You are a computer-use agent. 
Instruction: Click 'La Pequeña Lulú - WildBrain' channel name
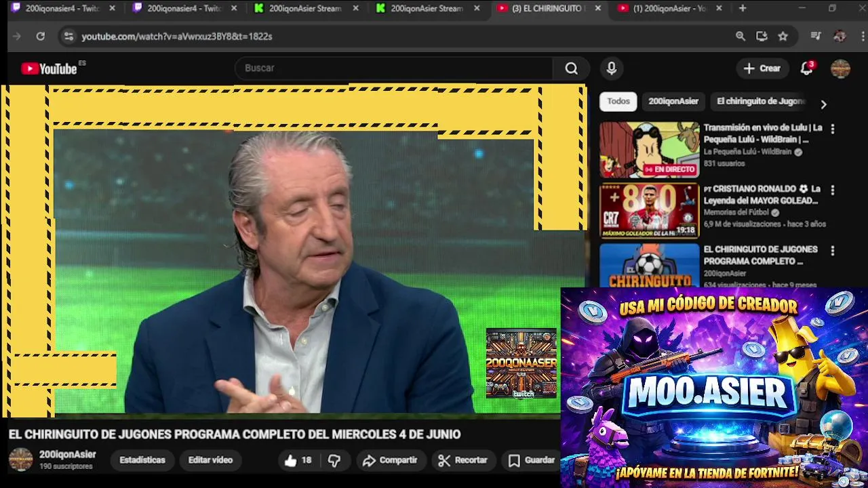[x=749, y=152]
